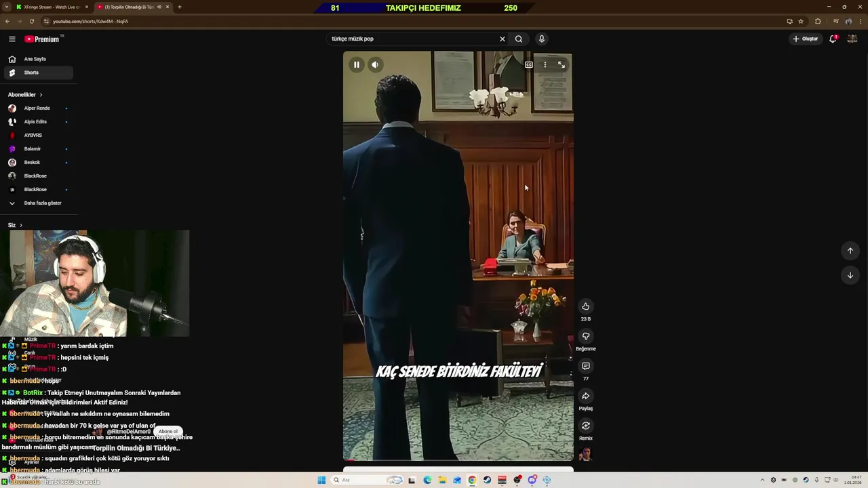
Task: Open Beskok subscription channel
Action: [x=39, y=163]
